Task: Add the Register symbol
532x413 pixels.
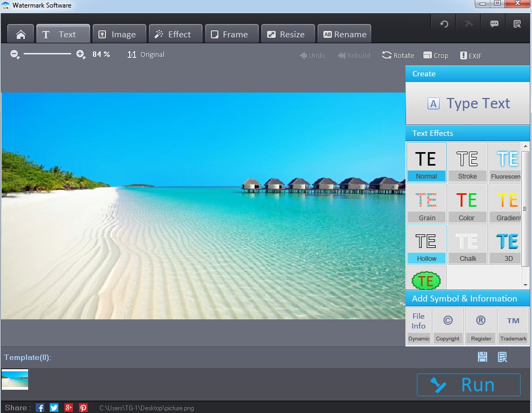Action: pyautogui.click(x=481, y=326)
